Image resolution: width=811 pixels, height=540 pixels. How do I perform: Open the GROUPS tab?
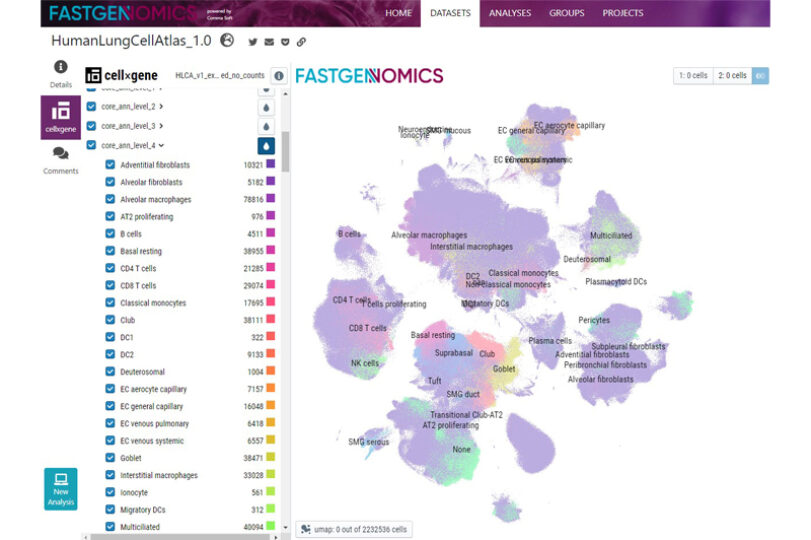click(x=566, y=13)
